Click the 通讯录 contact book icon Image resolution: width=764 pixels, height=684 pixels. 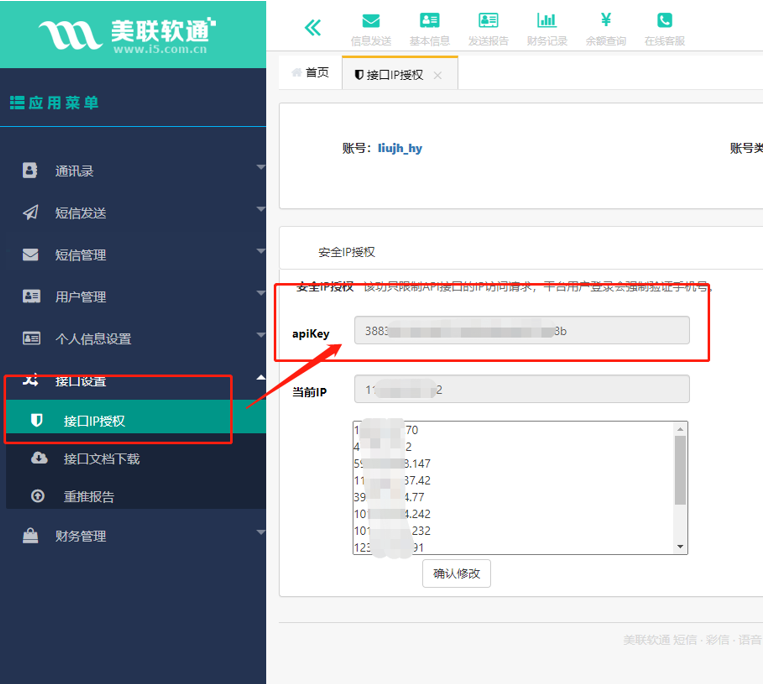(30, 171)
